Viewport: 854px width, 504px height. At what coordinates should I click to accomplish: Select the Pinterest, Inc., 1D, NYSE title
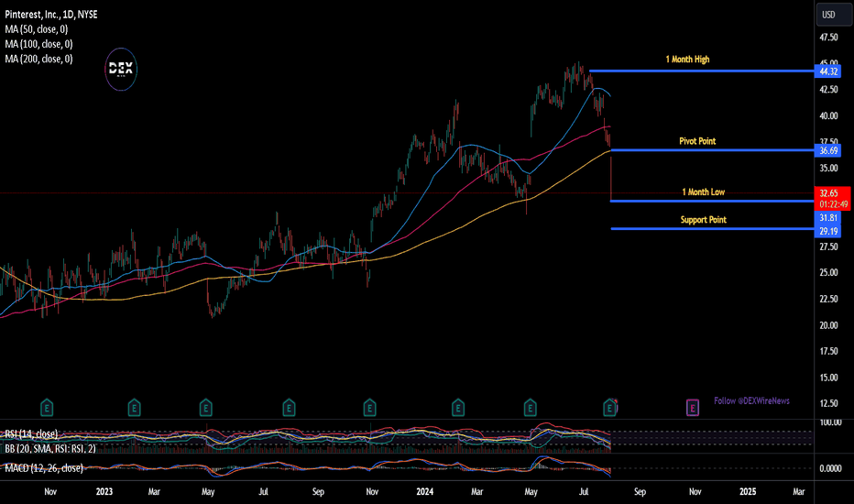51,14
